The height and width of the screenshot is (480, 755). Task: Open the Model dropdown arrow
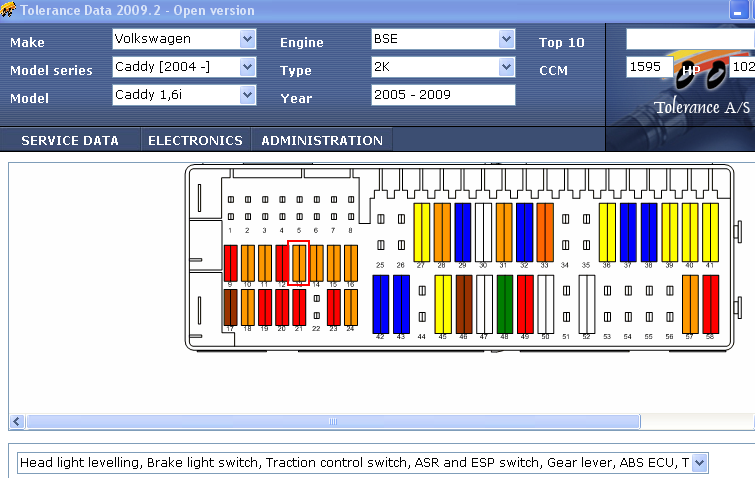click(247, 95)
